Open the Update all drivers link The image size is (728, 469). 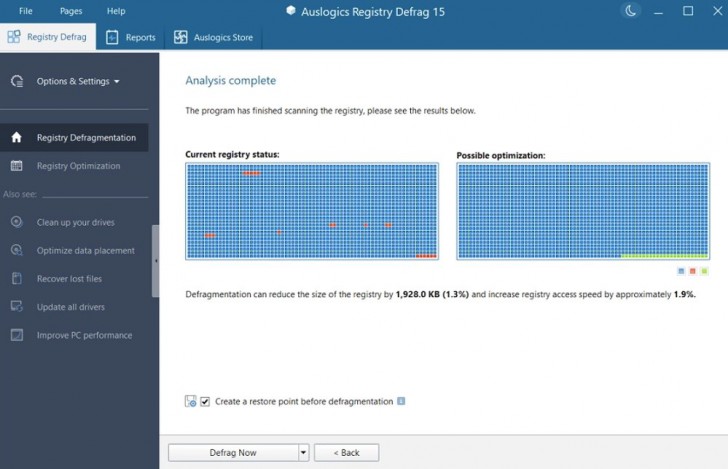point(71,307)
